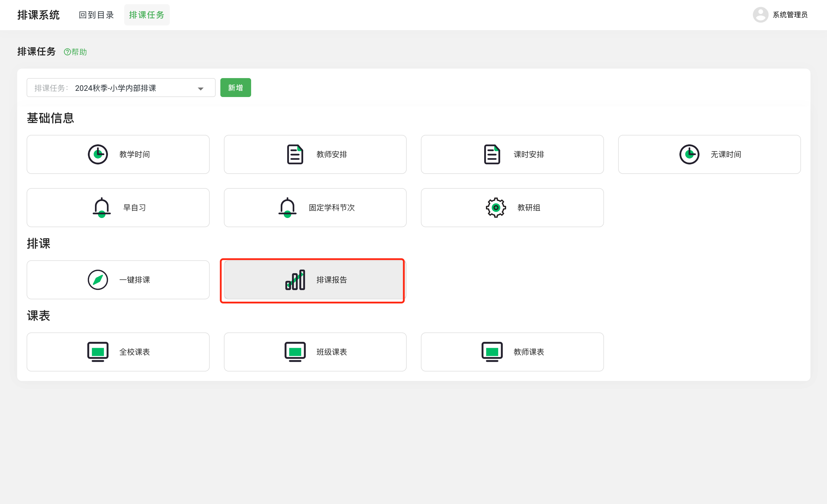Screen dimensions: 827x504
Task: Open 教师安排 document icon
Action: 295,154
